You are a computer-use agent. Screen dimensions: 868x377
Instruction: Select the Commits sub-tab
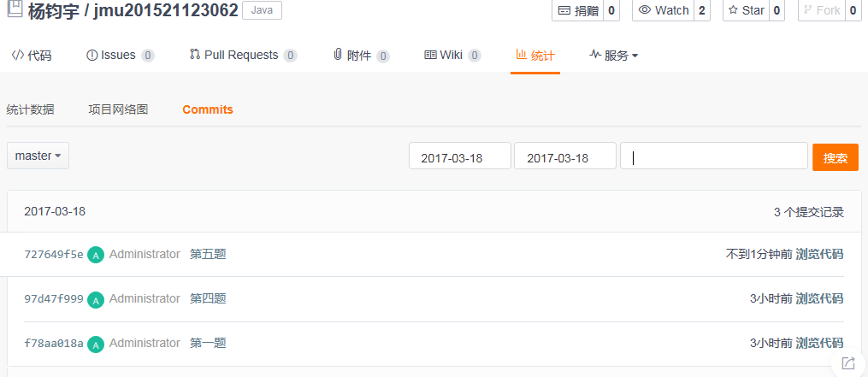tap(208, 109)
